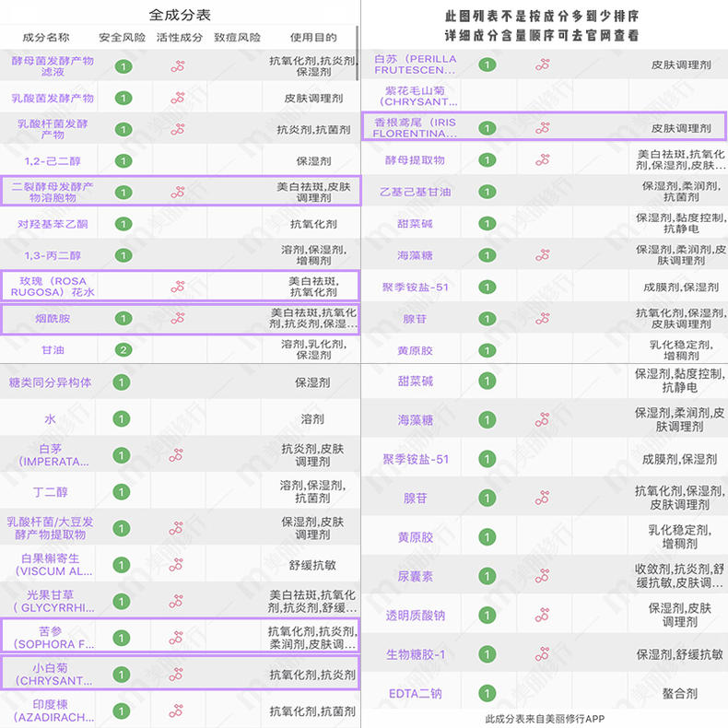Click the 成分名称 column header

coord(45,37)
